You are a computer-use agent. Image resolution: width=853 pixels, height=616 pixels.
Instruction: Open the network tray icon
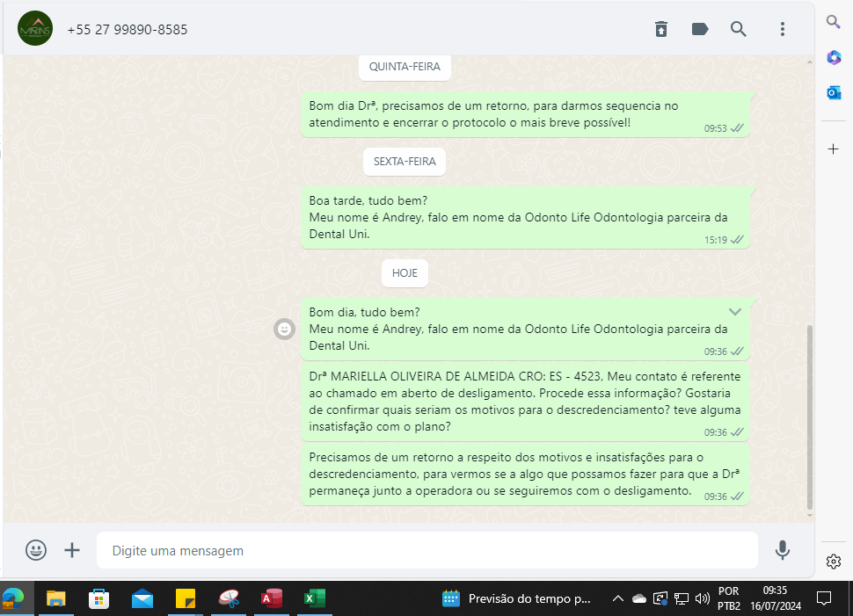coord(682,598)
